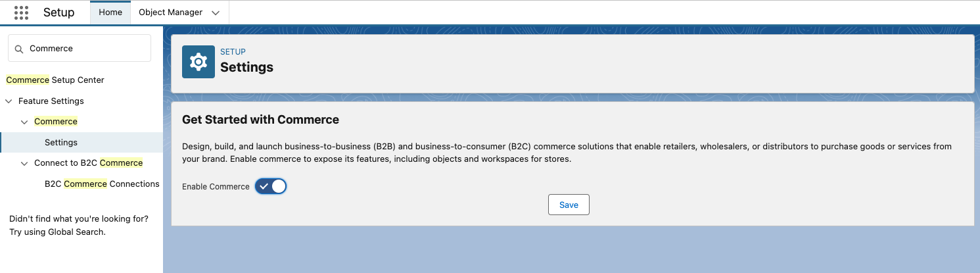
Task: Click the 'Settings' page title
Action: click(x=246, y=67)
